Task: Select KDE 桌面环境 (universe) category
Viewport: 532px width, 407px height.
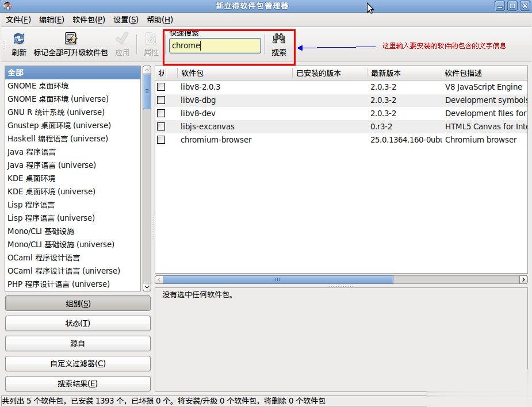Action: tap(72, 191)
